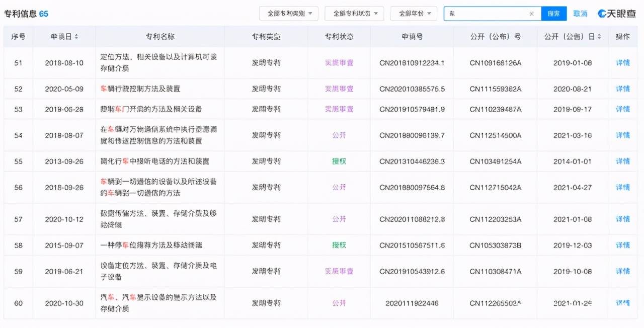This screenshot has width=644, height=328.
Task: Open 详情 for row 52
Action: pyautogui.click(x=623, y=89)
